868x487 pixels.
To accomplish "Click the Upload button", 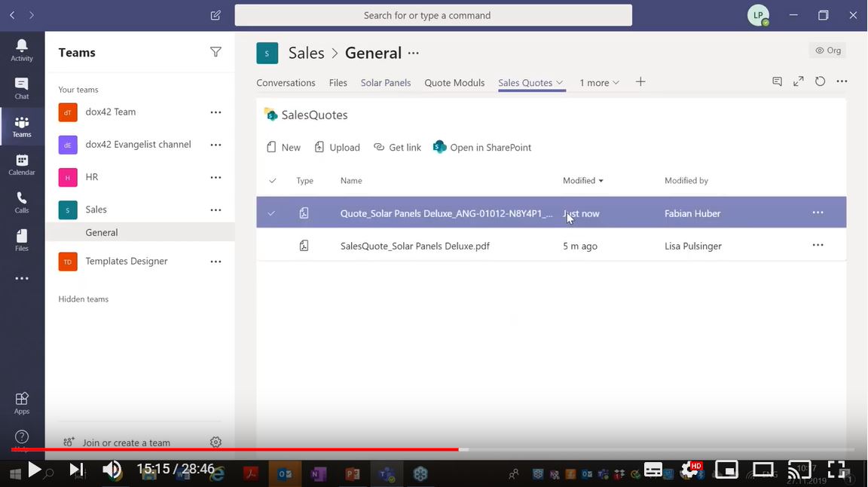I will 337,147.
